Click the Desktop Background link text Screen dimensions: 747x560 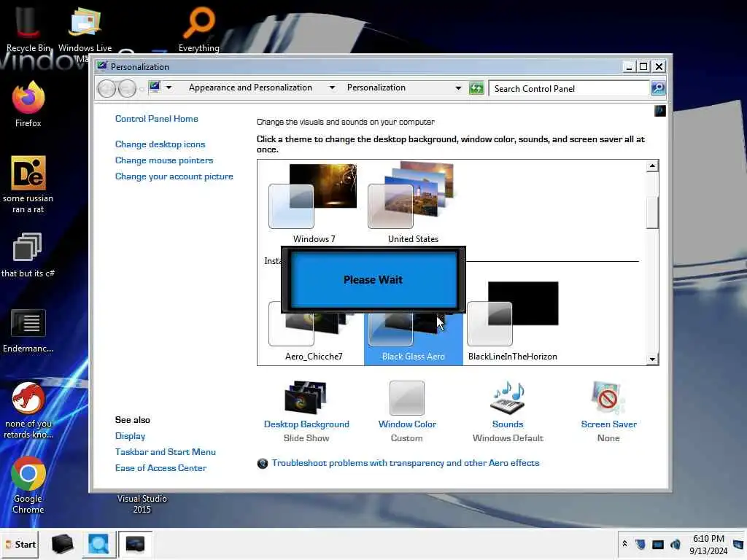pos(306,424)
